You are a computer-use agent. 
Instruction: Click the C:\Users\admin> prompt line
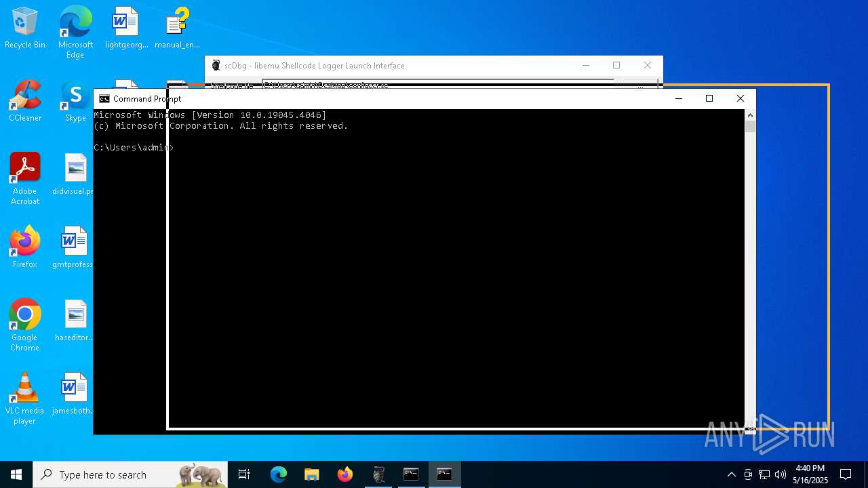[134, 148]
